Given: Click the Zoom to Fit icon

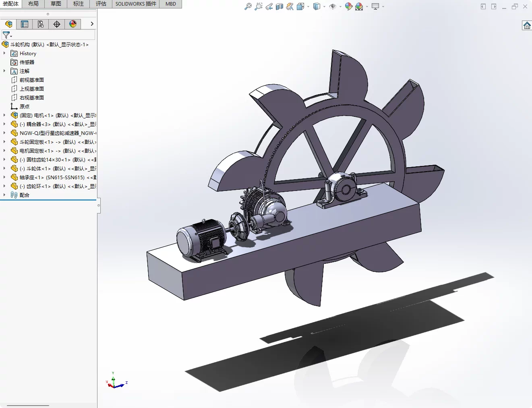Looking at the screenshot, I should pyautogui.click(x=248, y=6).
